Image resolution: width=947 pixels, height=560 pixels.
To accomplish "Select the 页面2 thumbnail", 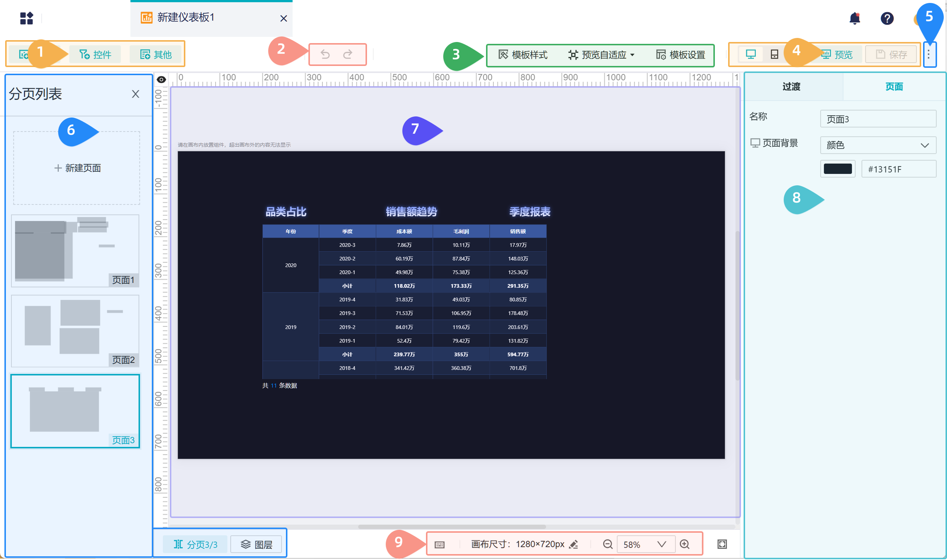I will click(x=75, y=331).
